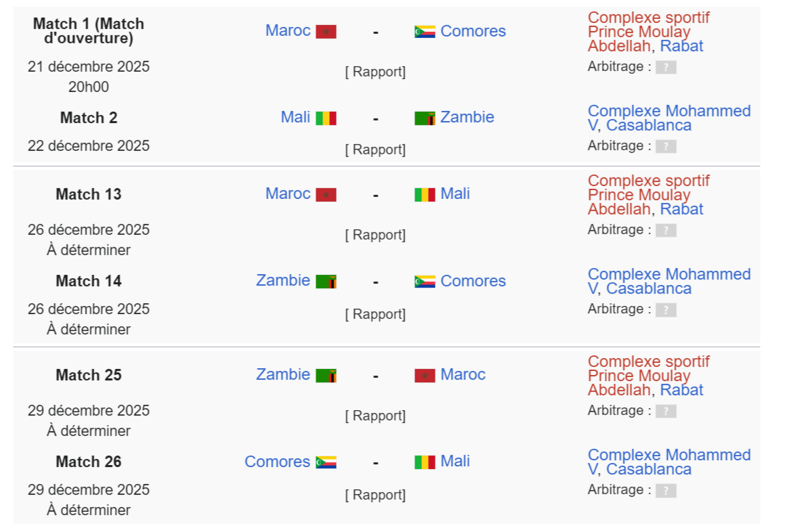Open Complexe Mohammed V link for Match 2
Viewport: 787px width, 532px height.
point(668,111)
